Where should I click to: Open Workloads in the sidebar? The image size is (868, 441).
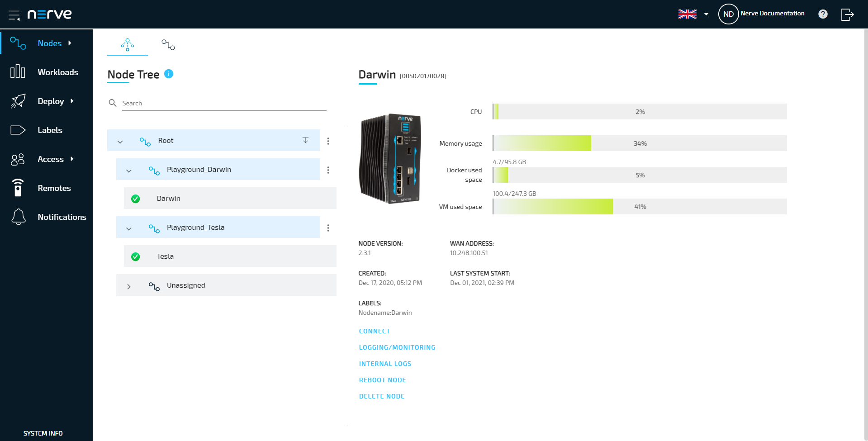57,72
